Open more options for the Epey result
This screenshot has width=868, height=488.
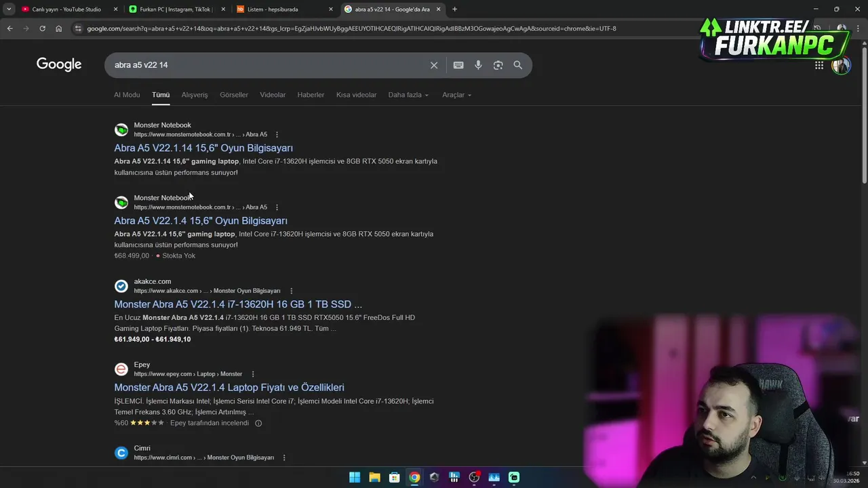coord(253,374)
